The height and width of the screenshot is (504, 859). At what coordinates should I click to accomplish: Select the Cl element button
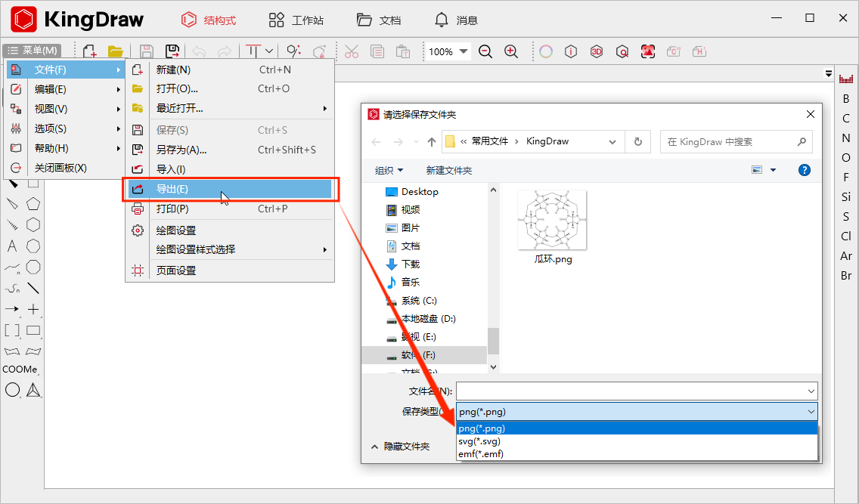[x=846, y=236]
